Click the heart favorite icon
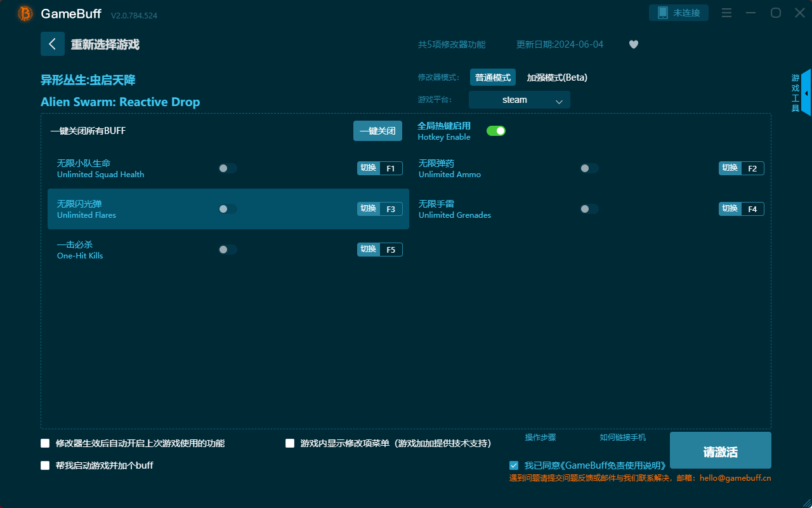Screen dimensions: 812x508 [x=633, y=44]
